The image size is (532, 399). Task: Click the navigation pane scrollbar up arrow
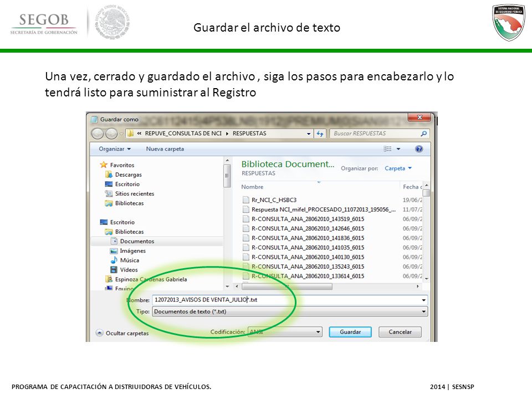[227, 161]
